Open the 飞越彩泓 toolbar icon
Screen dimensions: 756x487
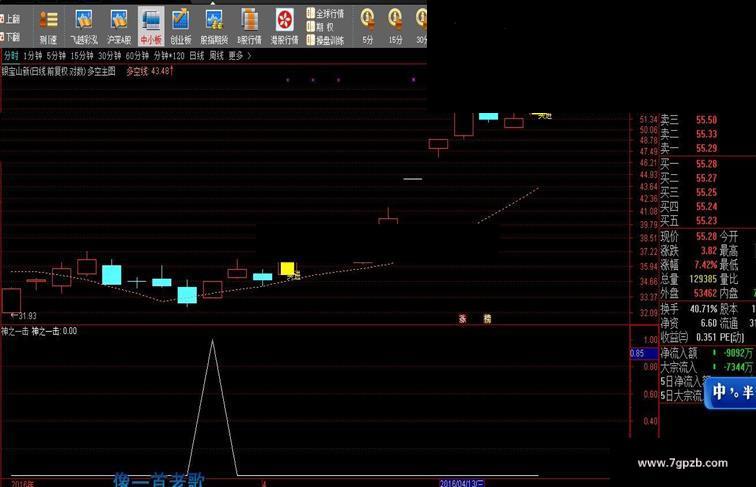point(84,26)
